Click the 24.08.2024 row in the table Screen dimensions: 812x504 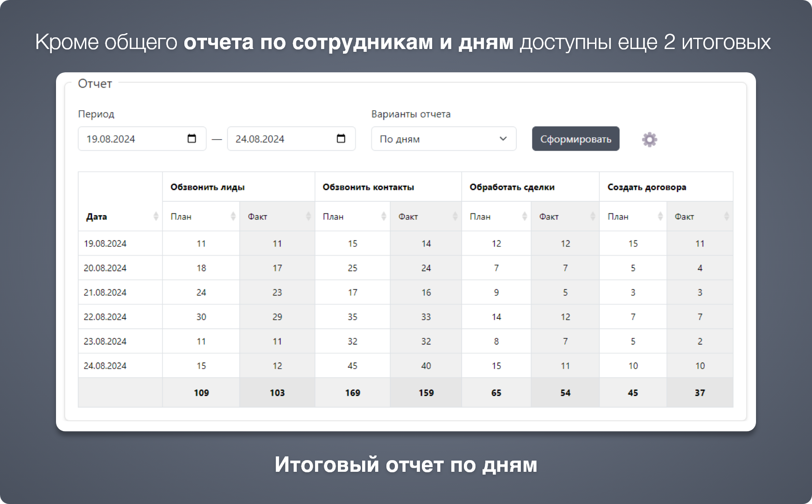tap(406, 365)
